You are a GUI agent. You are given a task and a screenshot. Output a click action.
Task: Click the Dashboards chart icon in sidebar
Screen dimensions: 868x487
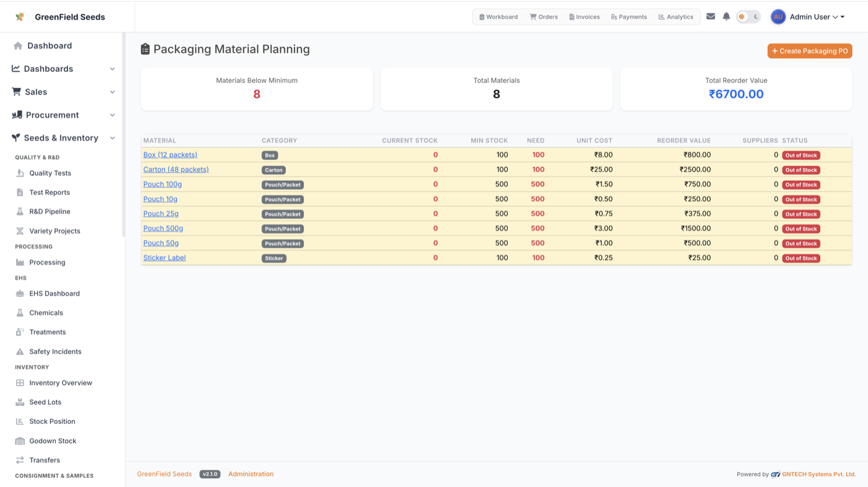pyautogui.click(x=16, y=69)
